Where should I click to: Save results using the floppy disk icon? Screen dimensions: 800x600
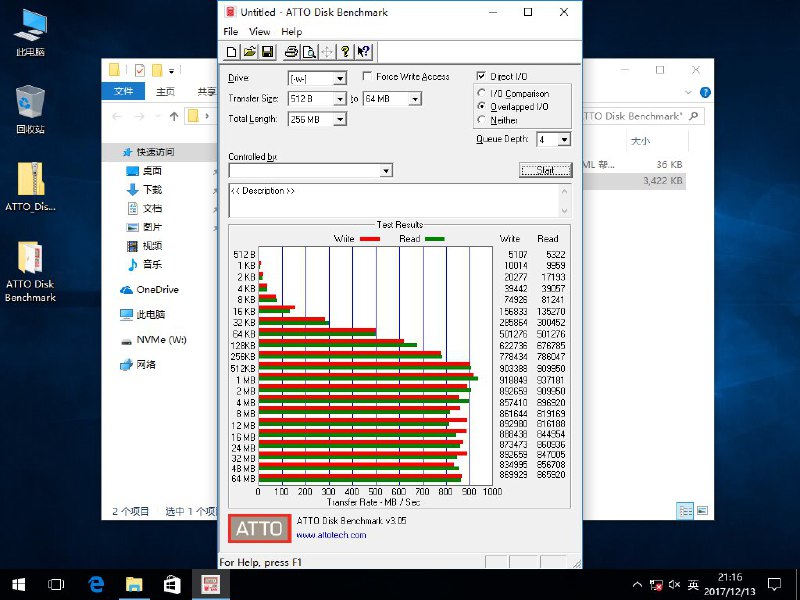268,52
